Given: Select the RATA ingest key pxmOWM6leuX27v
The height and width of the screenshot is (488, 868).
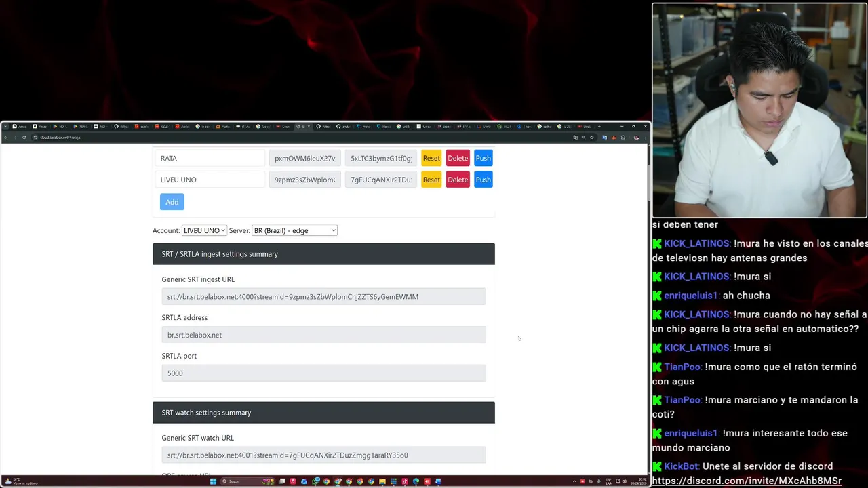Looking at the screenshot, I should (304, 158).
